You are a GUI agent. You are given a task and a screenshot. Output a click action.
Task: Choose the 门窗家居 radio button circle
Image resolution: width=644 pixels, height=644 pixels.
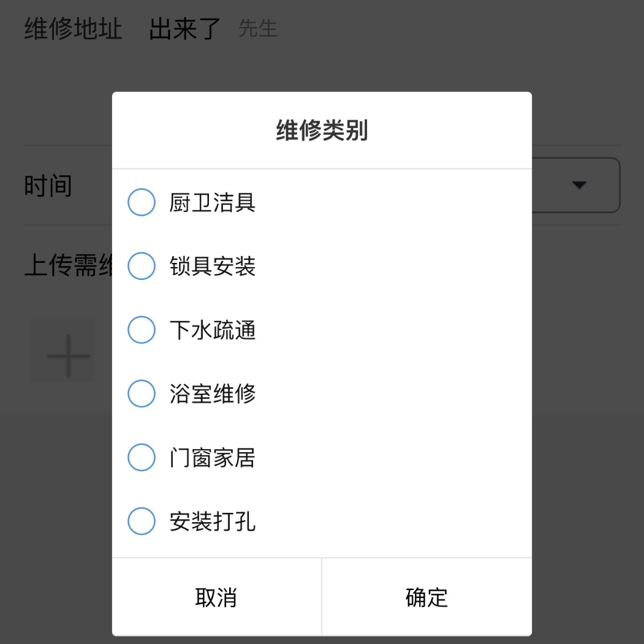[141, 457]
